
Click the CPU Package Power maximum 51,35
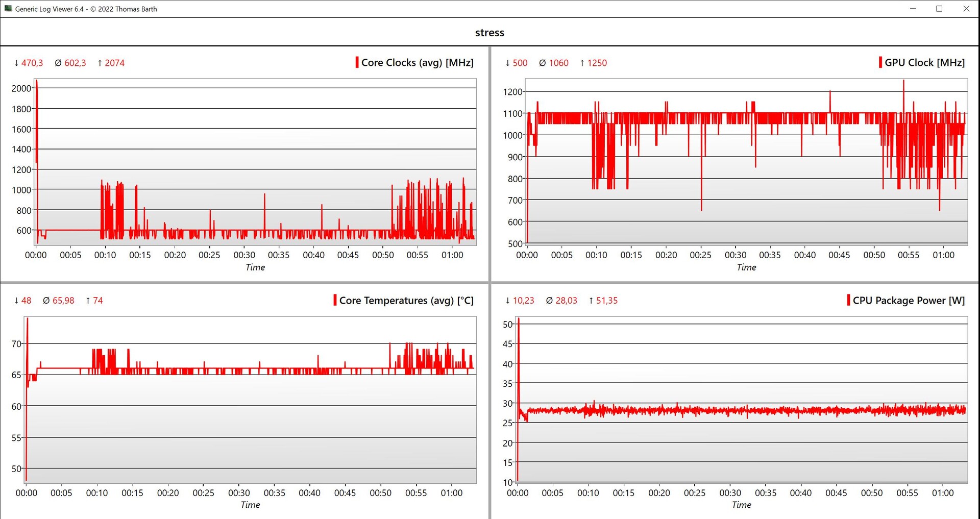pyautogui.click(x=606, y=301)
